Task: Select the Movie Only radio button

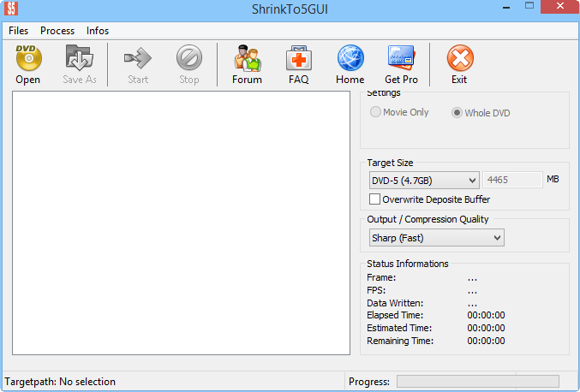Action: click(x=374, y=112)
